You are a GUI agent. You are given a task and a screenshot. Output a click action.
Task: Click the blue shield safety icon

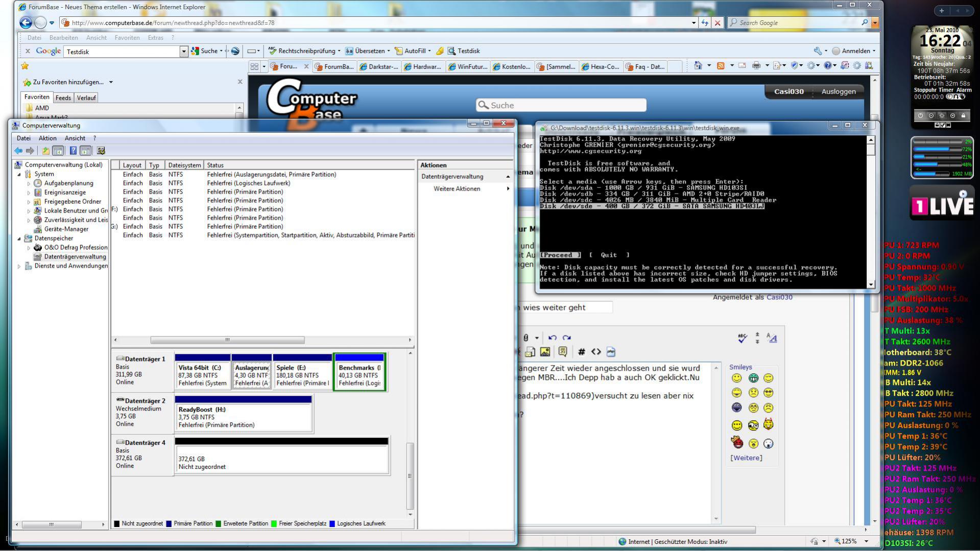(x=795, y=65)
